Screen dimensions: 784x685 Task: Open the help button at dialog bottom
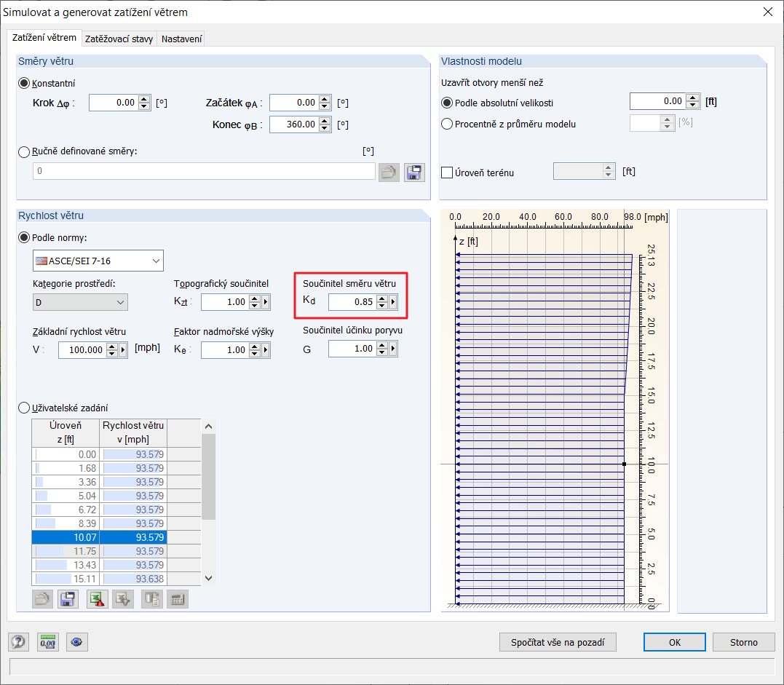point(18,642)
